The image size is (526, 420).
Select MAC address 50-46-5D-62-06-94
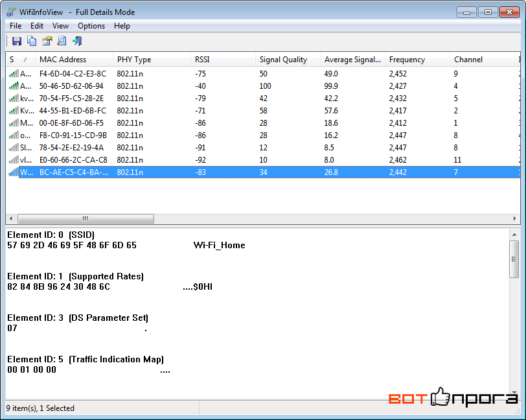coord(71,86)
